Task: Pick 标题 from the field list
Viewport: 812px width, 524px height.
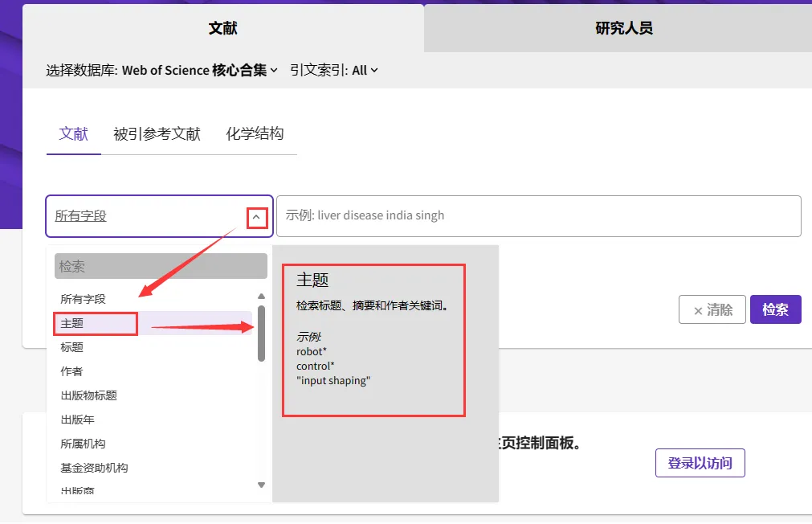Action: click(72, 347)
